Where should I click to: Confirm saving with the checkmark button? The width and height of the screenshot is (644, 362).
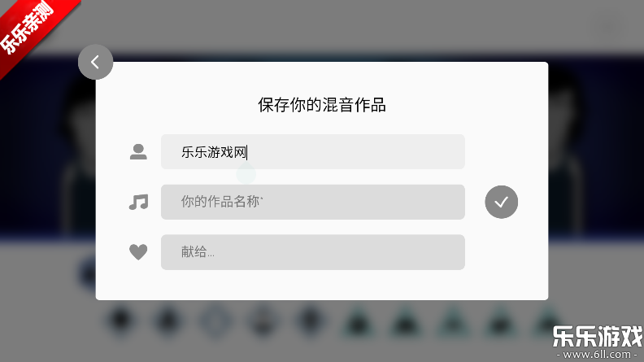501,203
